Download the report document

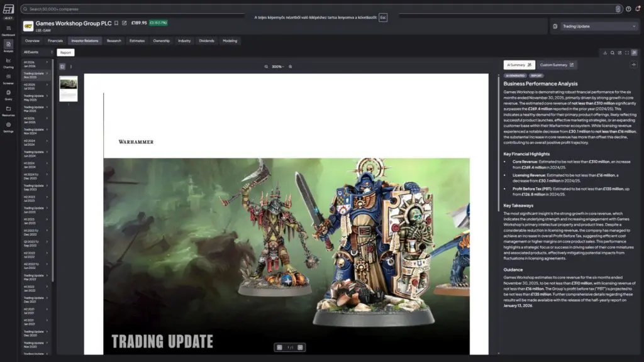tap(605, 53)
